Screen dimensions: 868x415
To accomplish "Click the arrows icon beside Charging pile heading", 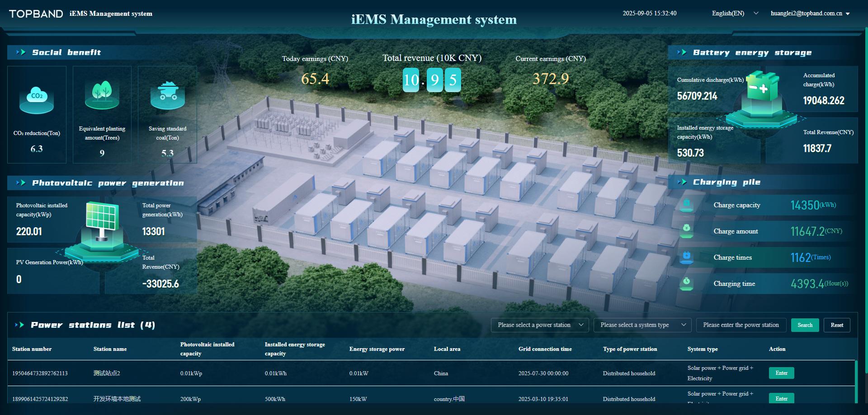I will (682, 182).
